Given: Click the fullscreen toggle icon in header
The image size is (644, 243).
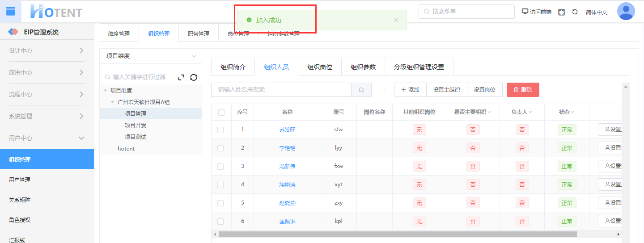Looking at the screenshot, I should coord(561,12).
